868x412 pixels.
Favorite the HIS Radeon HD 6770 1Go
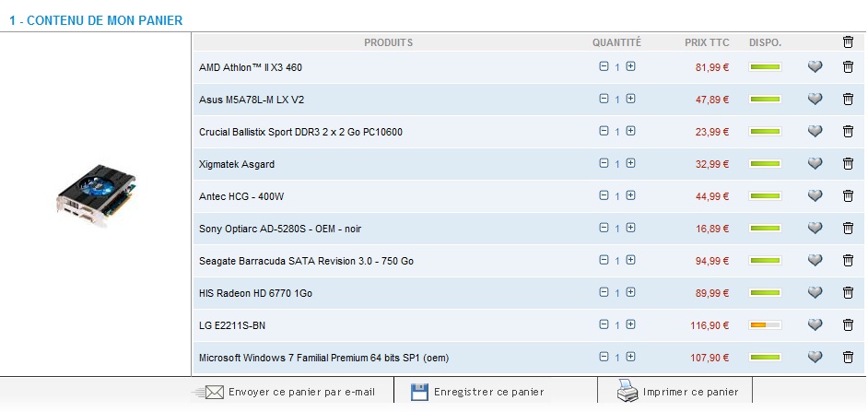point(815,293)
